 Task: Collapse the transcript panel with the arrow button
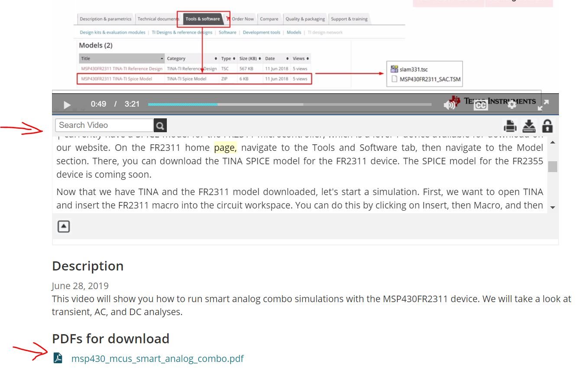pos(64,226)
